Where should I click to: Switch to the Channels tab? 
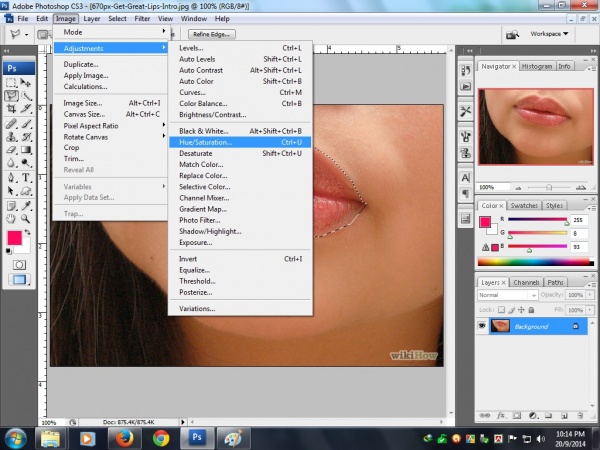(527, 282)
